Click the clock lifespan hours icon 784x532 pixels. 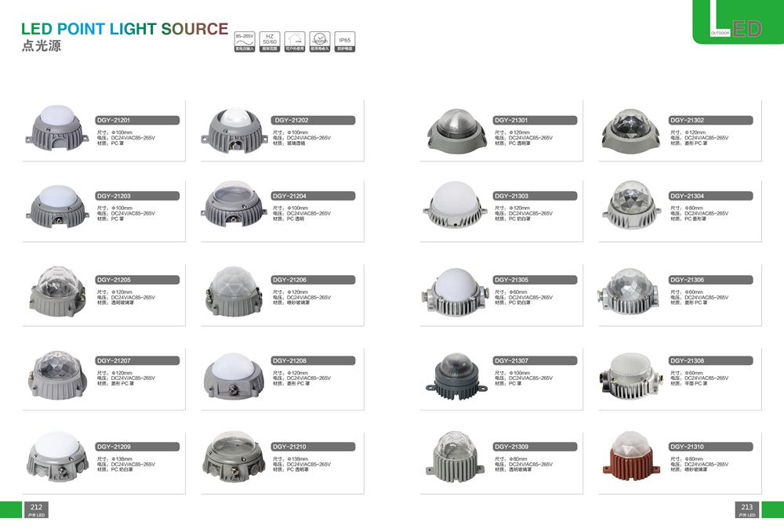(x=319, y=42)
